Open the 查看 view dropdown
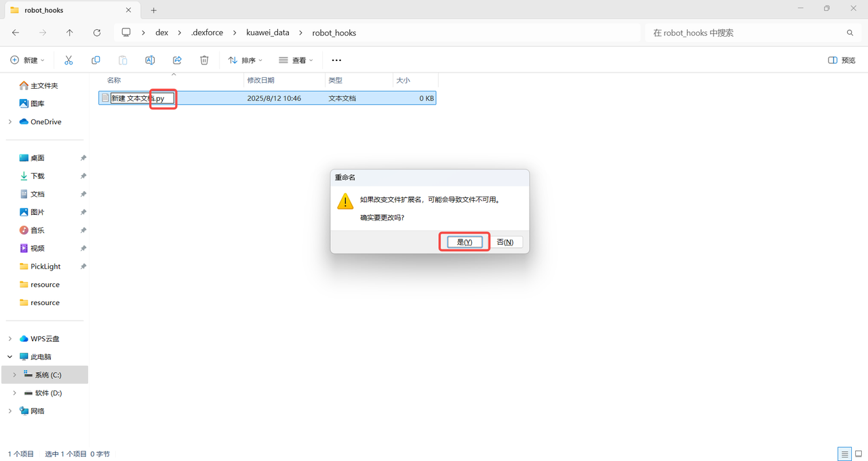This screenshot has width=868, height=461. click(x=296, y=60)
